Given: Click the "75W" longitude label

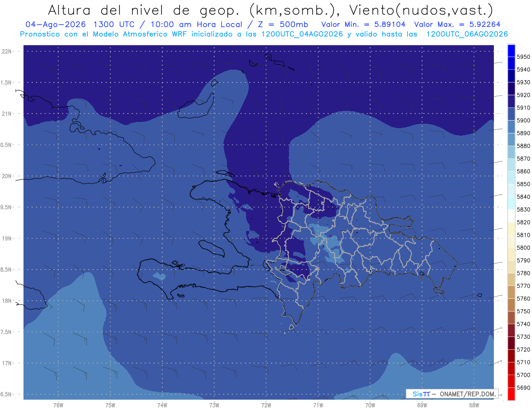Looking at the screenshot, I should tap(110, 405).
